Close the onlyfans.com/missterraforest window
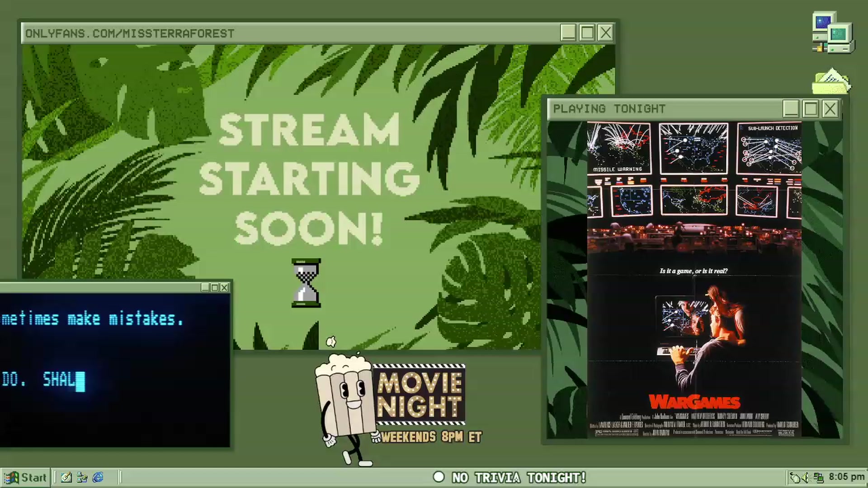The height and width of the screenshot is (488, 868). pos(605,33)
